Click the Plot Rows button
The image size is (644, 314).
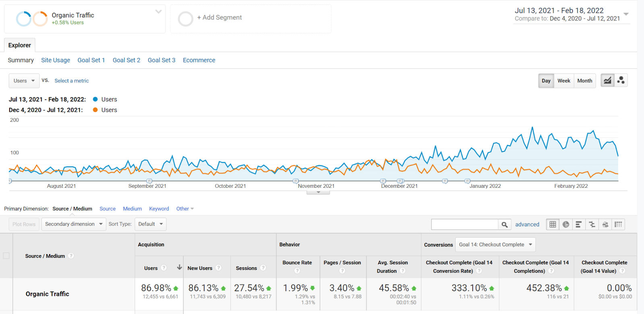(x=24, y=224)
